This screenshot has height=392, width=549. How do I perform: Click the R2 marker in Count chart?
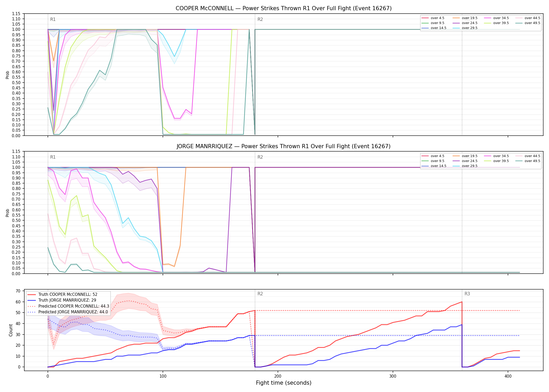[x=260, y=294]
